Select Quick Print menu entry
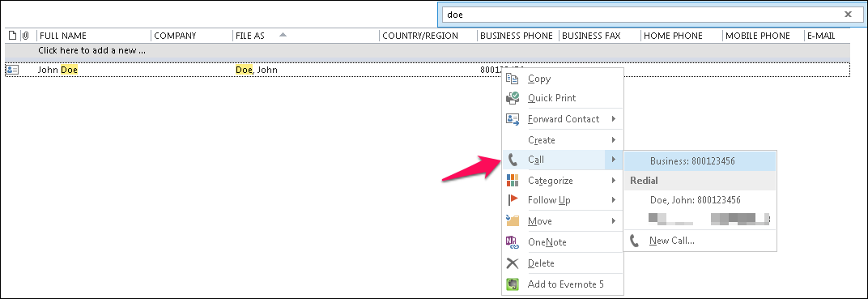 562,98
